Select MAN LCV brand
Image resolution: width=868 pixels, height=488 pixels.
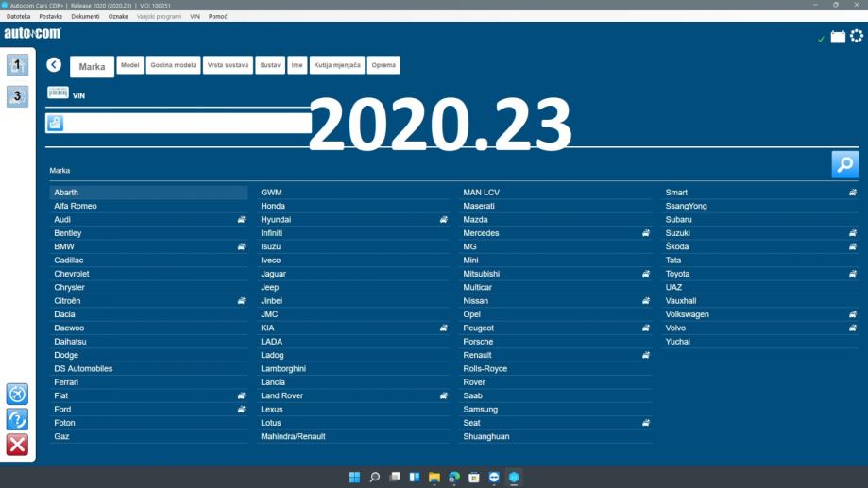click(x=555, y=193)
